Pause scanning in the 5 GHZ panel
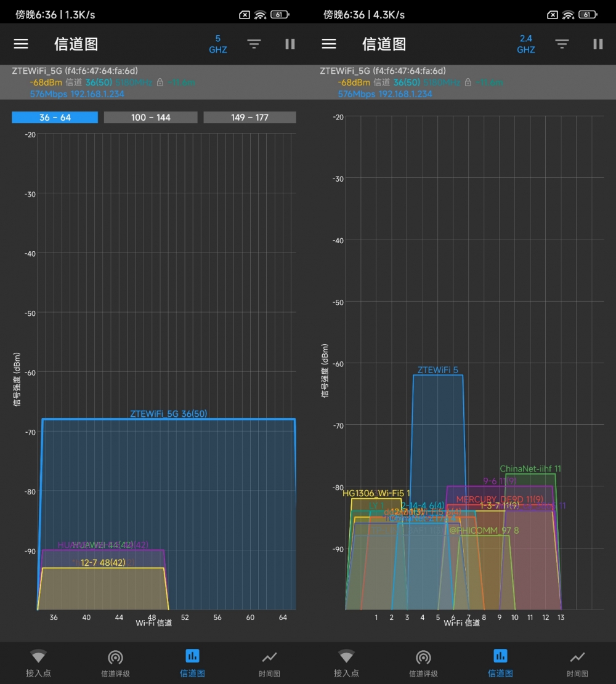This screenshot has width=616, height=684. coord(290,44)
